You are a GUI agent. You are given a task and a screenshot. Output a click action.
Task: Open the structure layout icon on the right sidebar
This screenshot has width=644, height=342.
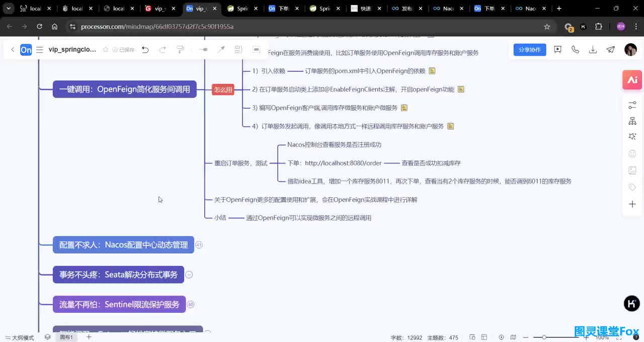tap(632, 121)
